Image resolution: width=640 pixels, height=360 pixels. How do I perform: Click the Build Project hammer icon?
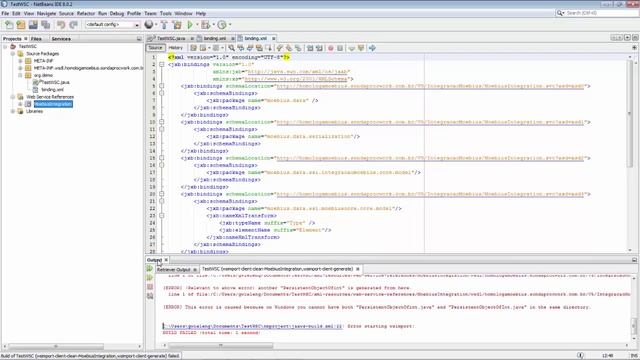164,25
